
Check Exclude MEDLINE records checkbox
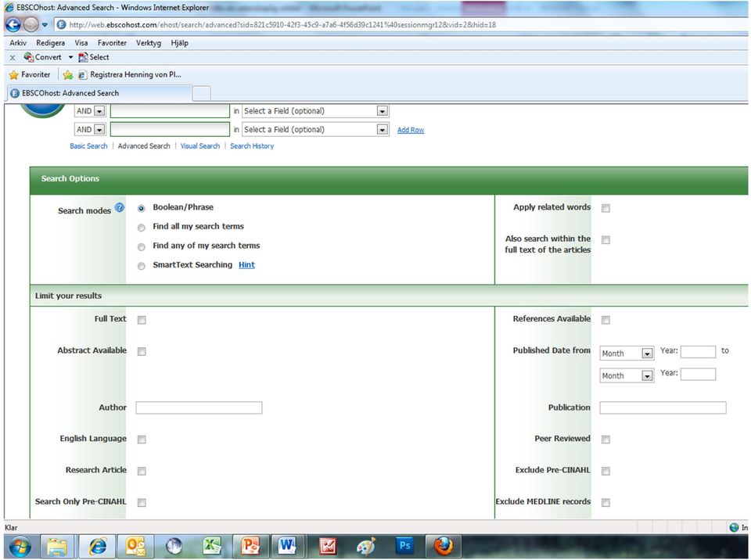605,503
